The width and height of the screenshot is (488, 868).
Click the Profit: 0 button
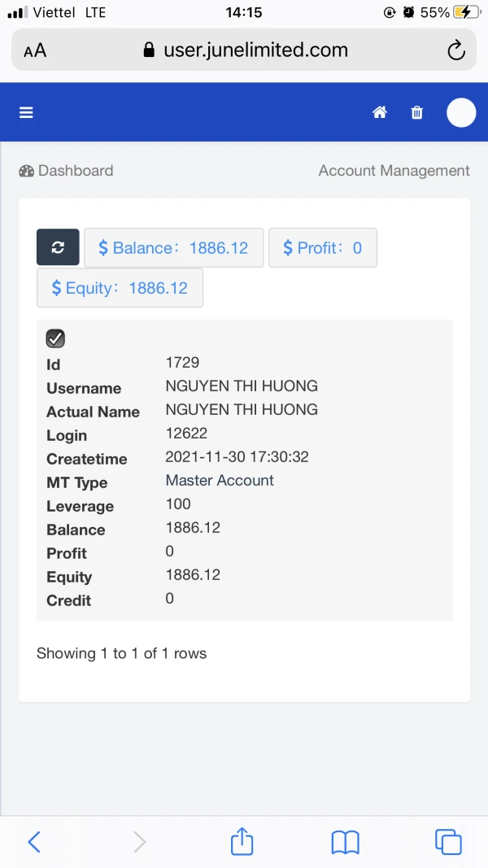tap(322, 247)
